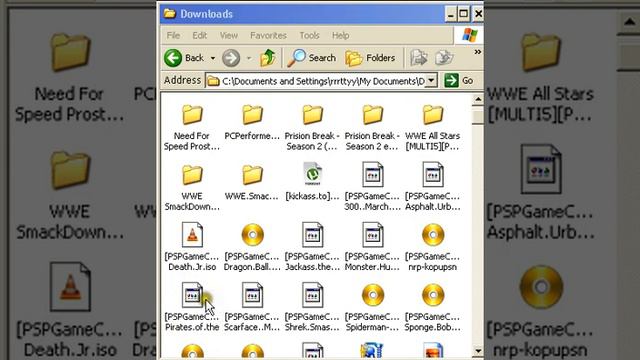This screenshot has height=360, width=640.
Task: Toggle the Folders tree pane
Action: coord(370,58)
